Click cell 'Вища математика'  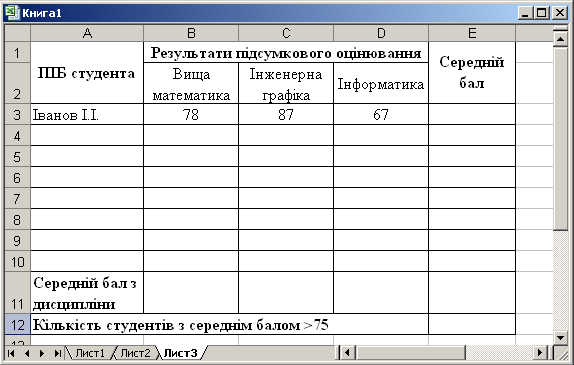(x=191, y=83)
